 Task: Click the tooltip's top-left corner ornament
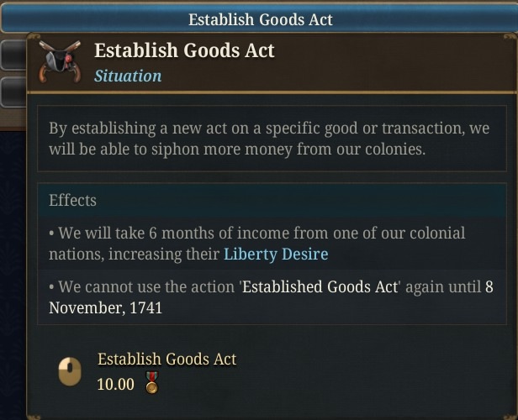pos(33,37)
